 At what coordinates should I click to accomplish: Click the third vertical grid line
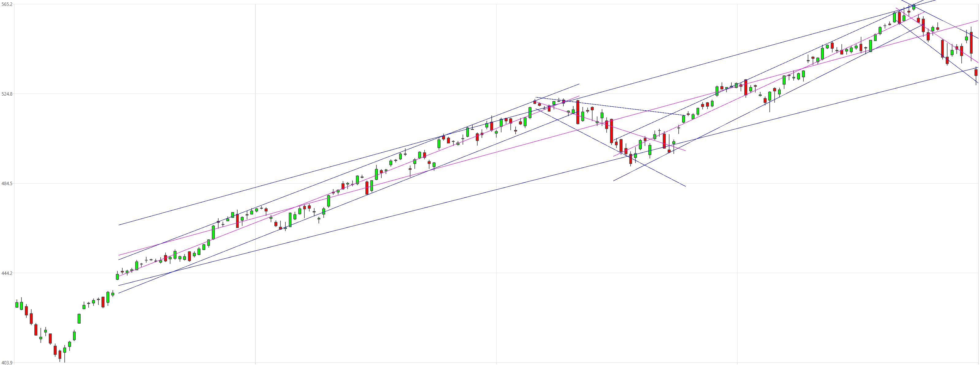tap(737, 183)
